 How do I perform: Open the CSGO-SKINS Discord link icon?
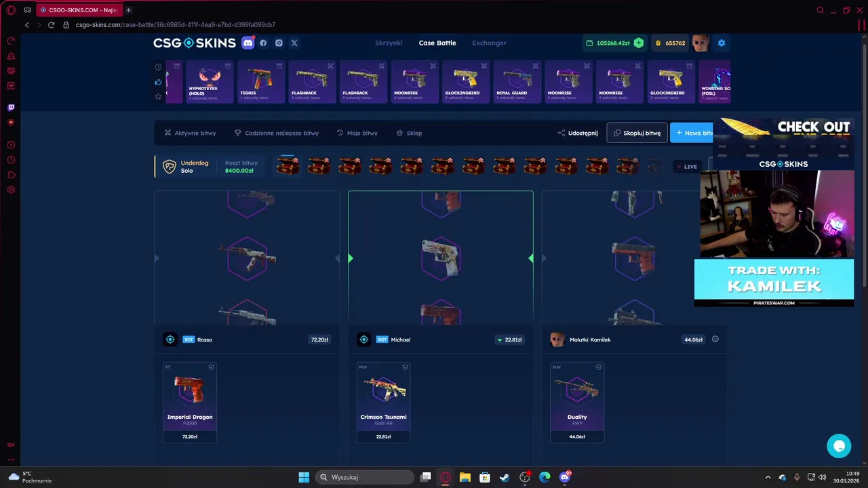(x=248, y=43)
